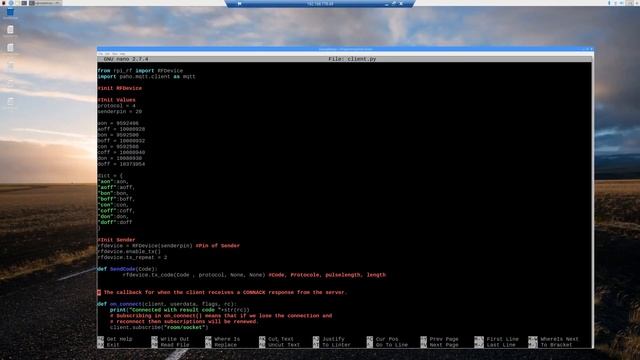Click the '#Pin of Sender' inline comment
The height and width of the screenshot is (360, 640).
coord(218,246)
